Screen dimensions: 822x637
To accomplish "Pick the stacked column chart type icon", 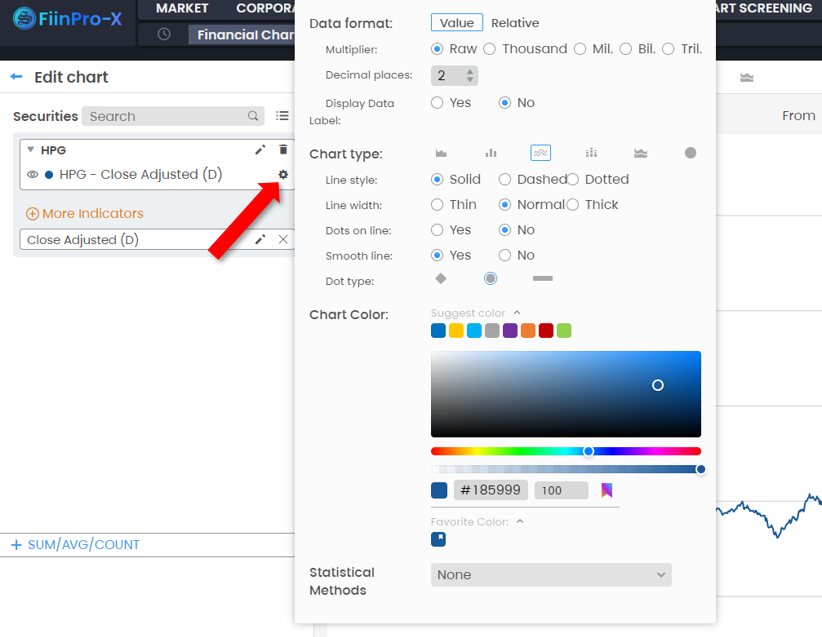I will 591,153.
